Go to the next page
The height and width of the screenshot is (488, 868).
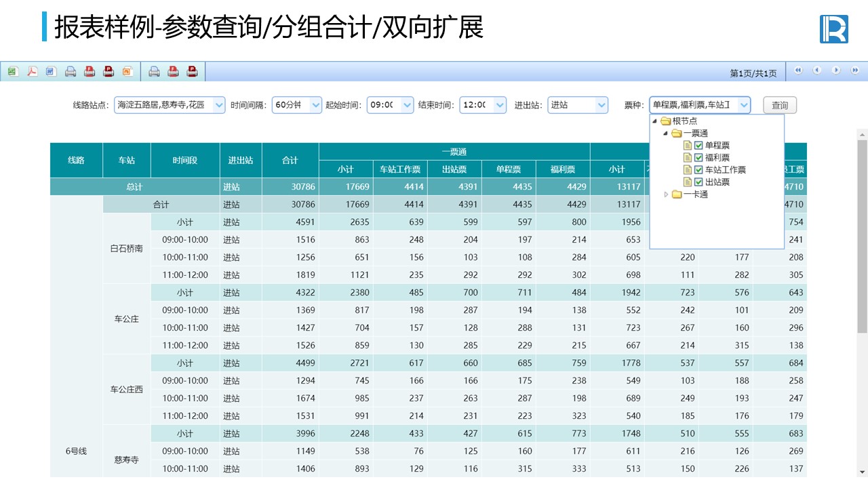coord(836,70)
